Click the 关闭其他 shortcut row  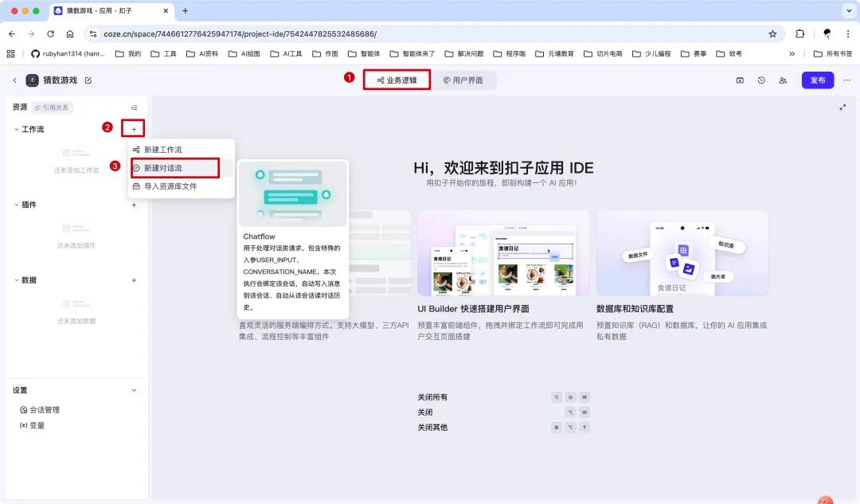503,428
